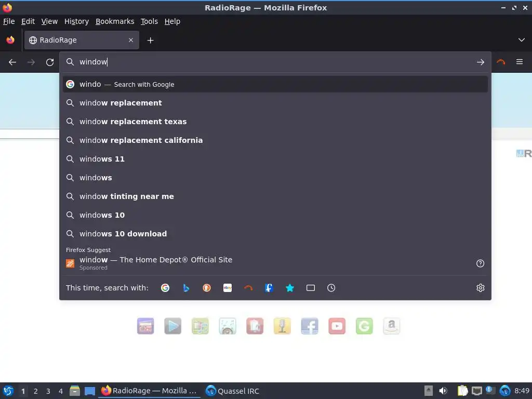Switch to Quassel IRC taskbar window
Screen dimensions: 532x399
click(x=232, y=391)
